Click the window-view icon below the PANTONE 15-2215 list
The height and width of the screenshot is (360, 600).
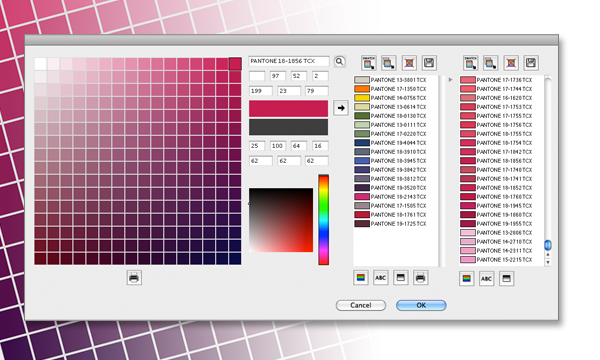[x=506, y=279]
